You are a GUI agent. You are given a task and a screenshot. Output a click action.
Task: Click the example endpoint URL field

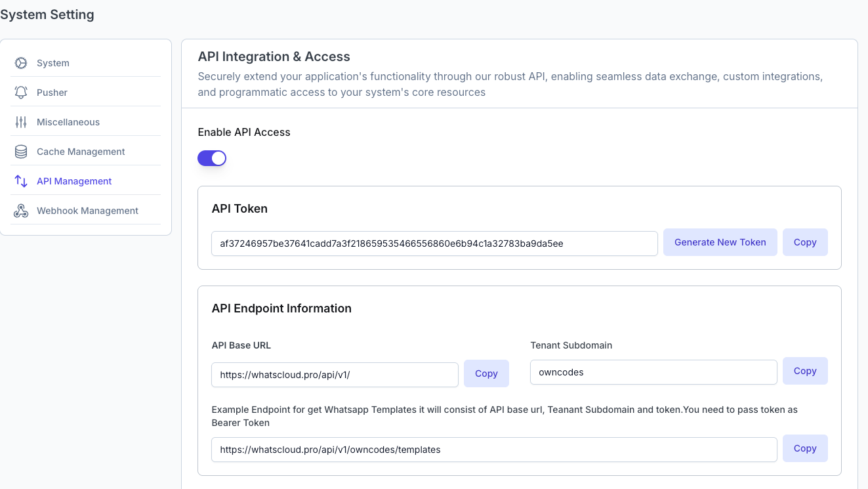click(x=495, y=449)
